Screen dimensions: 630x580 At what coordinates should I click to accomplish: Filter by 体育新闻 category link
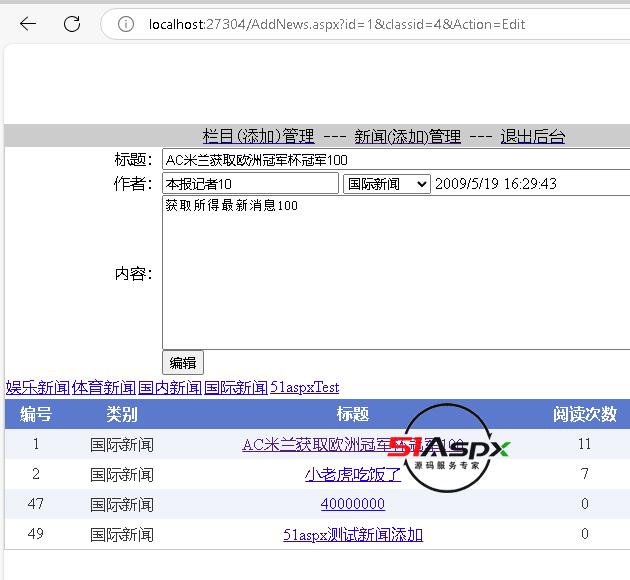(x=104, y=388)
